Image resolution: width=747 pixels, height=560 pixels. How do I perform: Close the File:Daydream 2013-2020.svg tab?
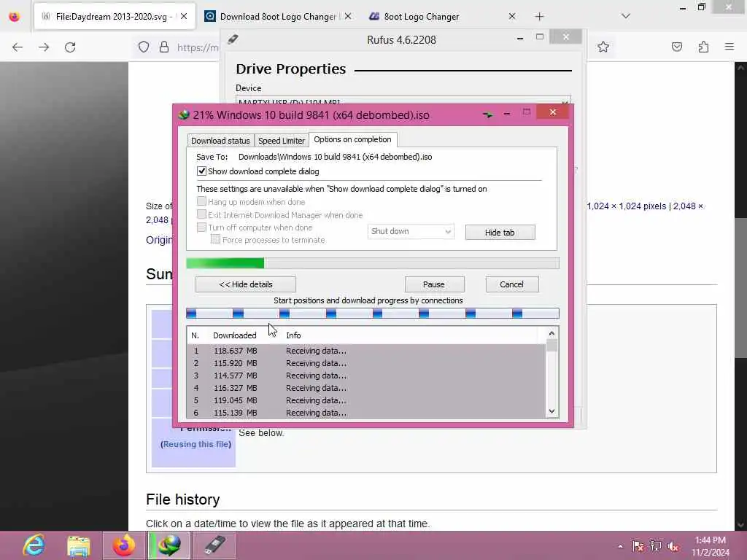coord(184,16)
